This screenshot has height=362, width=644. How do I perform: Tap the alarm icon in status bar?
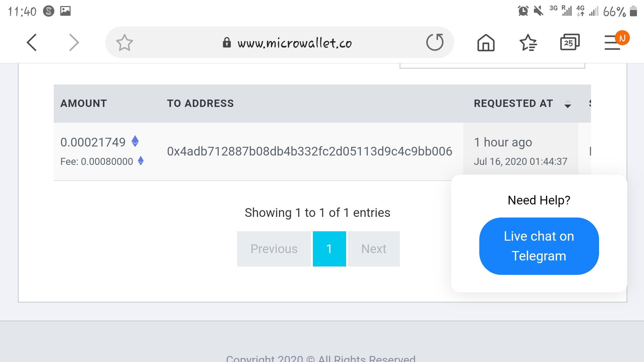point(523,11)
